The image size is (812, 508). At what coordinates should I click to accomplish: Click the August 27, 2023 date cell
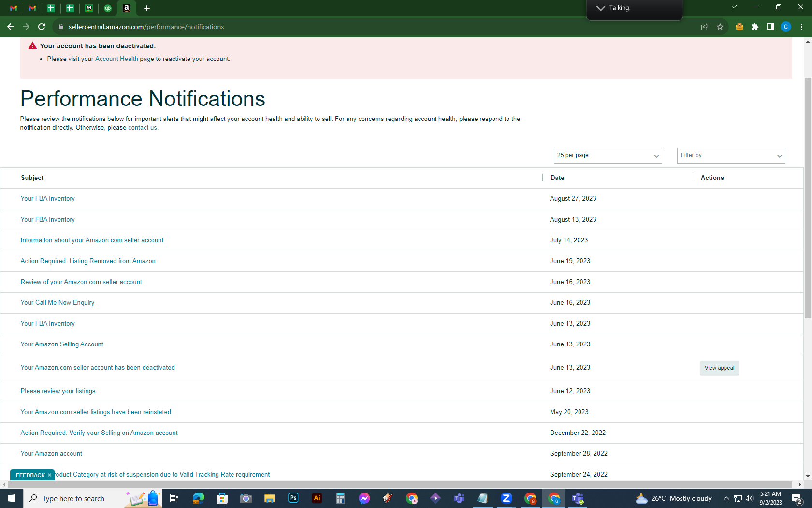tap(573, 199)
